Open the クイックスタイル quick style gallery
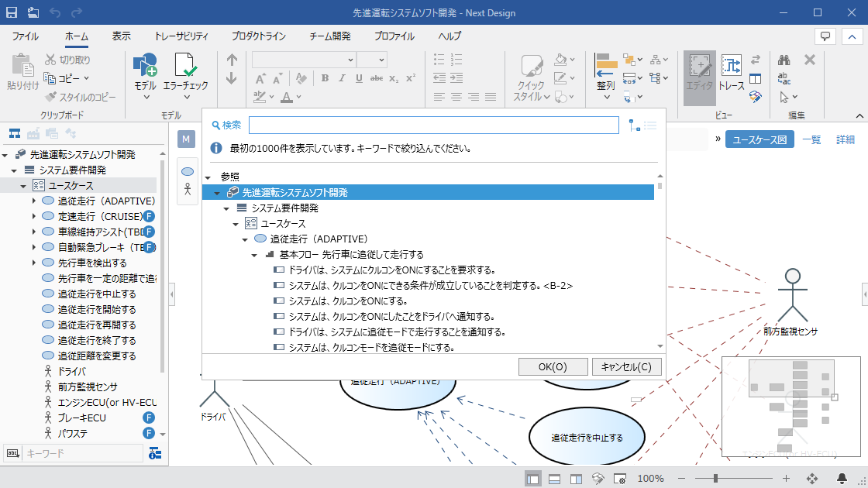Viewport: 868px width, 488px height. pos(532,78)
